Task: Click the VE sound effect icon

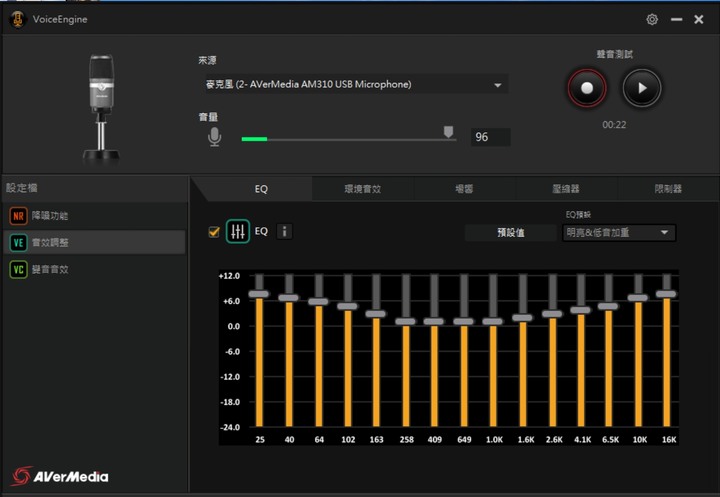Action: coord(18,242)
